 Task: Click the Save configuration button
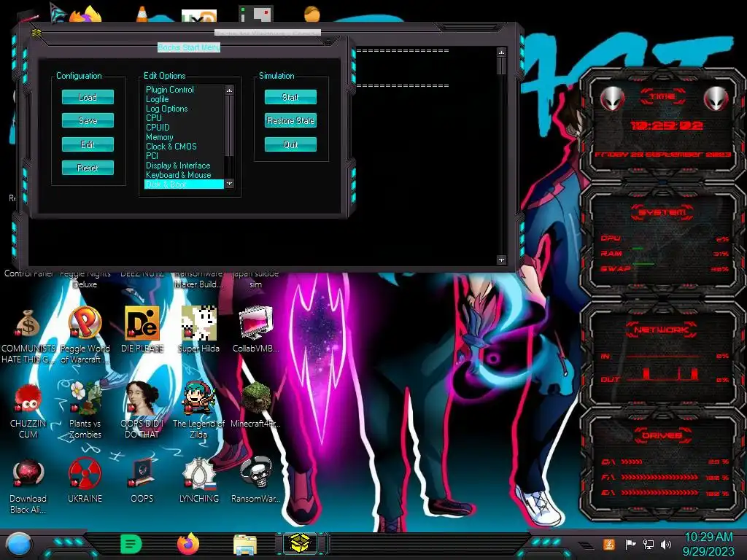pos(88,120)
